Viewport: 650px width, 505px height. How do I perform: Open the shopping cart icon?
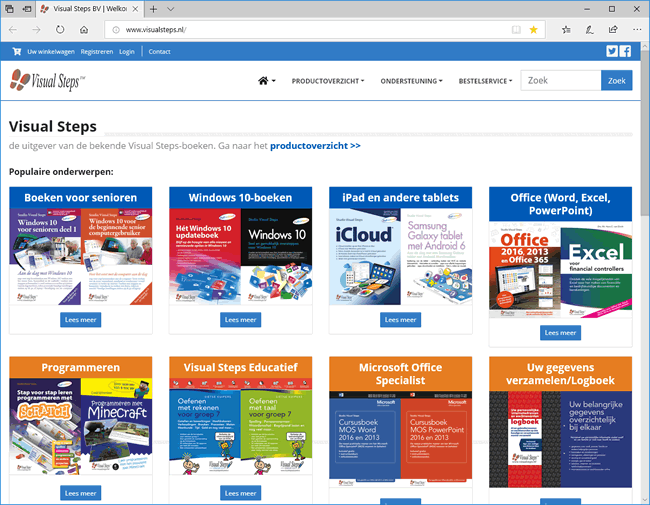(17, 51)
